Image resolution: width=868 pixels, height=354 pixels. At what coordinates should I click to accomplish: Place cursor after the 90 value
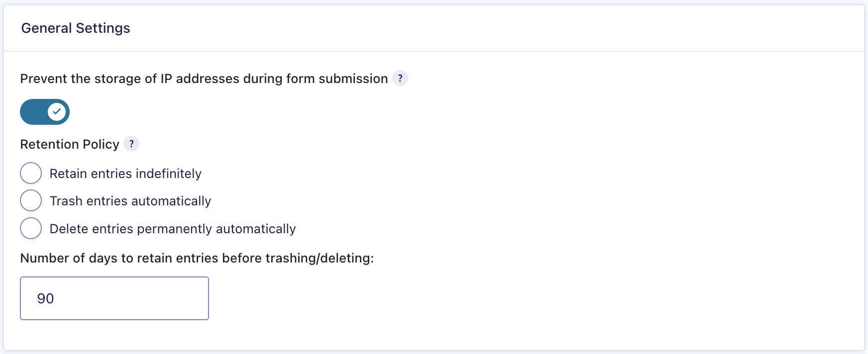[x=55, y=298]
